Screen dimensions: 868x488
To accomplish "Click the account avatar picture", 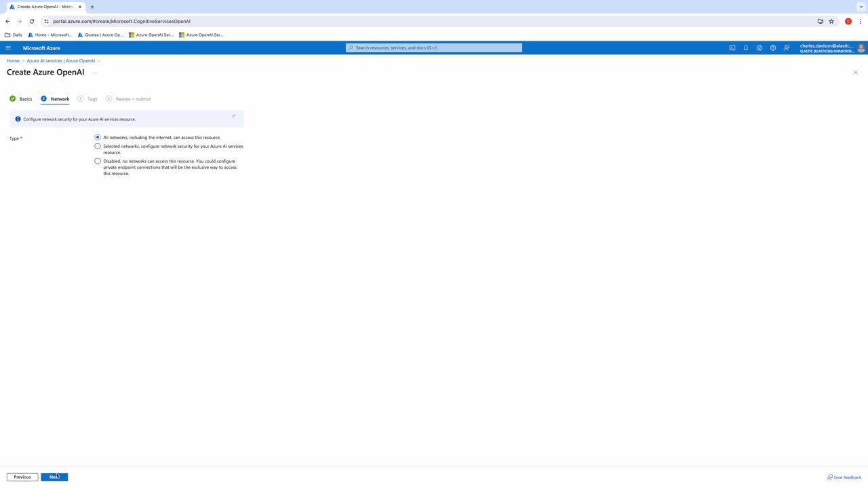I will (861, 48).
